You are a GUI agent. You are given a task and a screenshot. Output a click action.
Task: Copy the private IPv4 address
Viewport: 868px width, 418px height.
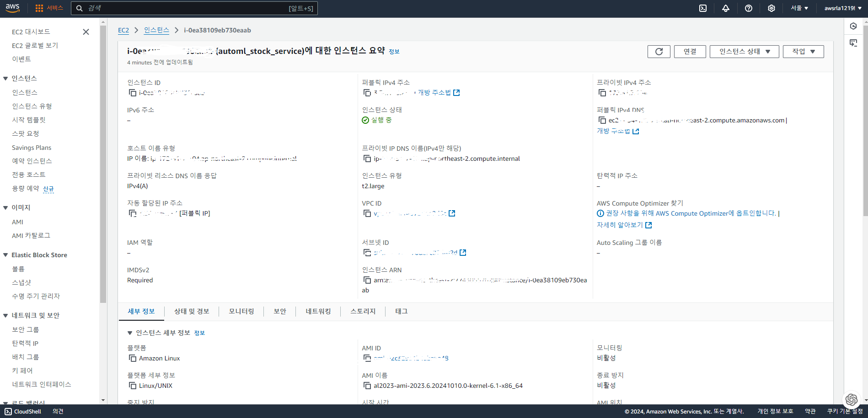click(x=602, y=93)
